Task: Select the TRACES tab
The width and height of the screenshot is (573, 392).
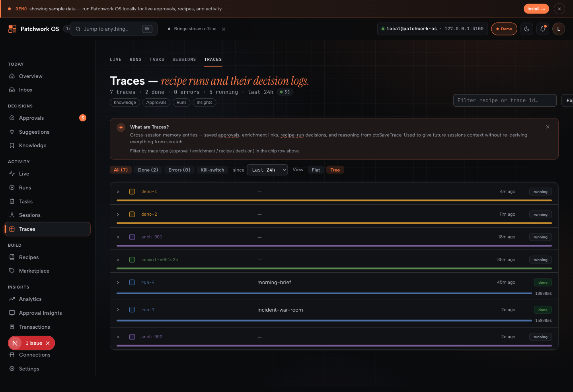Action: (213, 60)
